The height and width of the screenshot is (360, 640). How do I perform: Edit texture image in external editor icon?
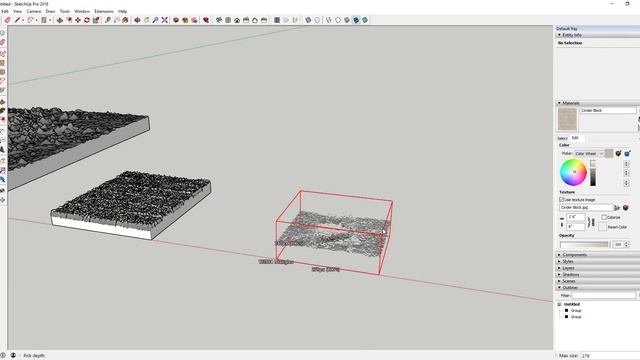coord(625,208)
